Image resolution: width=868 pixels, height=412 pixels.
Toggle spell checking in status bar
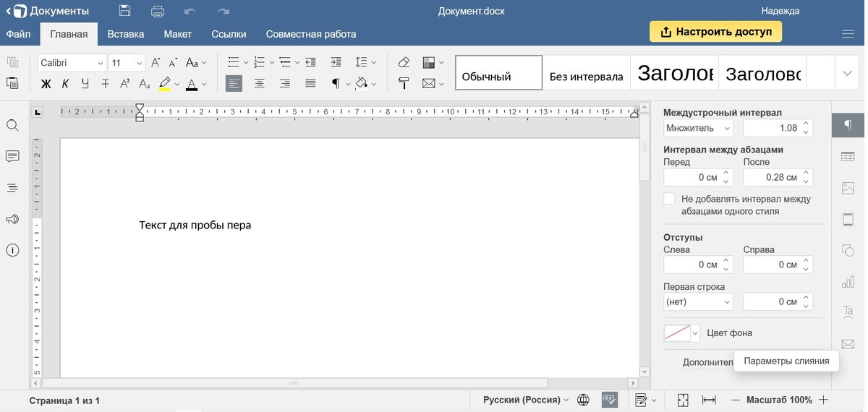coord(610,400)
